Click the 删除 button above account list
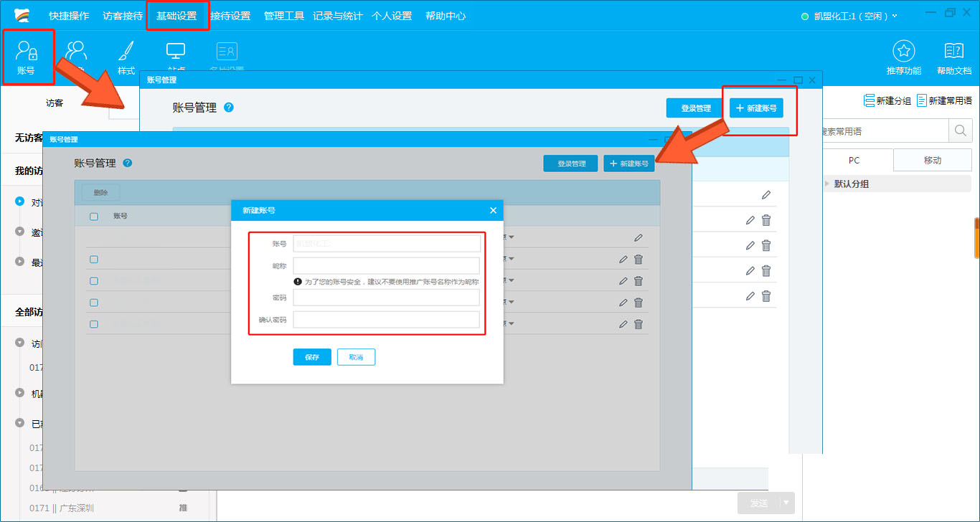 point(100,192)
